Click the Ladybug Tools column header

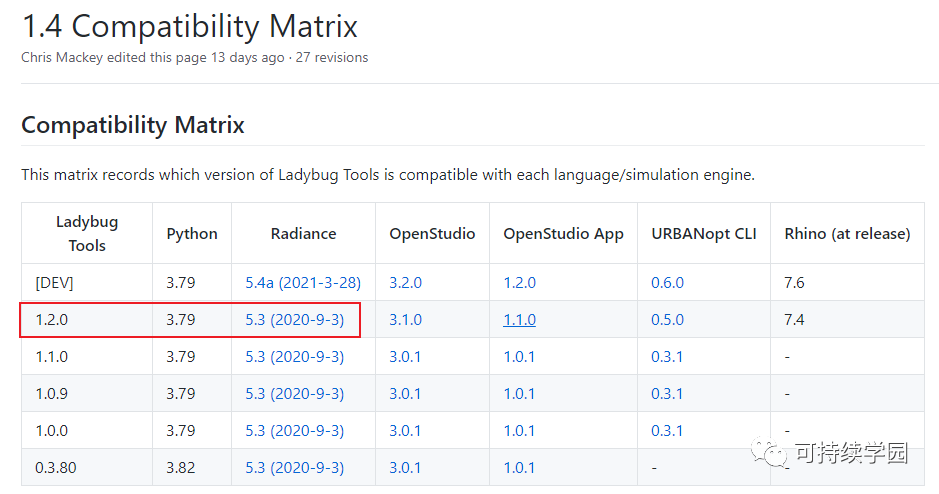87,233
